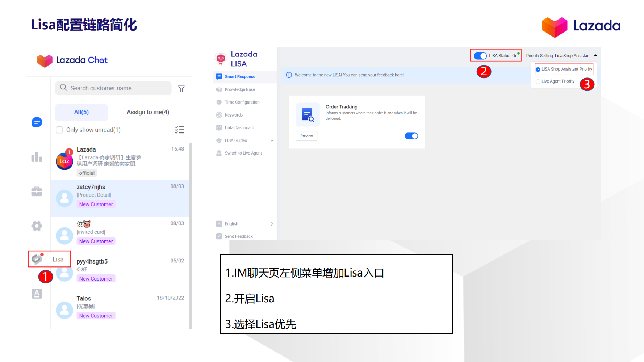Select the chat conversations icon in the sidebar
The image size is (644, 362).
pyautogui.click(x=37, y=122)
